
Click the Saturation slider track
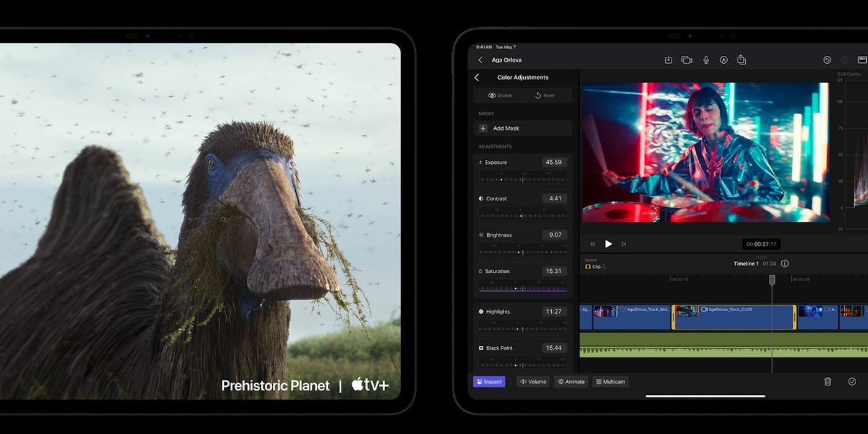pyautogui.click(x=523, y=288)
